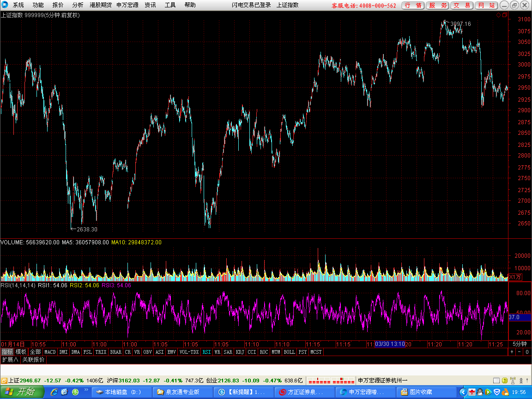Click the 服务 button
The image size is (532, 399).
point(438,6)
